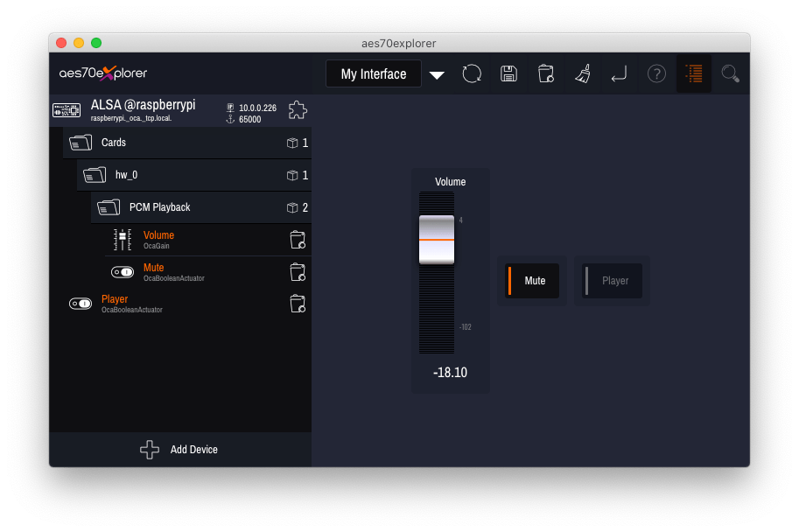The width and height of the screenshot is (799, 532).
Task: Collapse the PCM Playback folder
Action: [x=109, y=207]
